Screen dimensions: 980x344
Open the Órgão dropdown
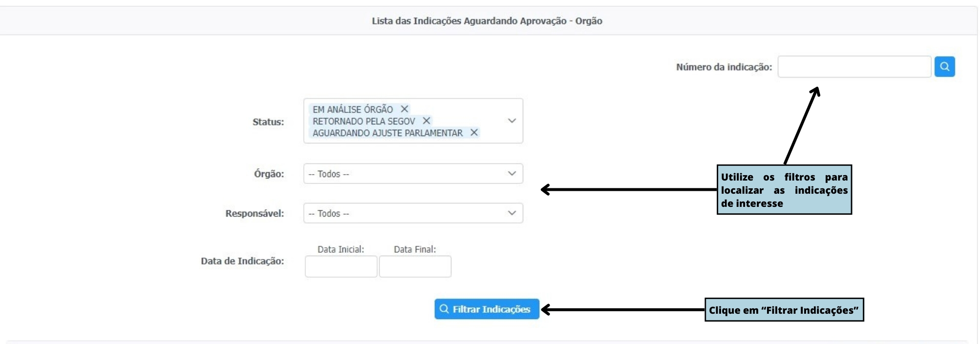pyautogui.click(x=413, y=174)
